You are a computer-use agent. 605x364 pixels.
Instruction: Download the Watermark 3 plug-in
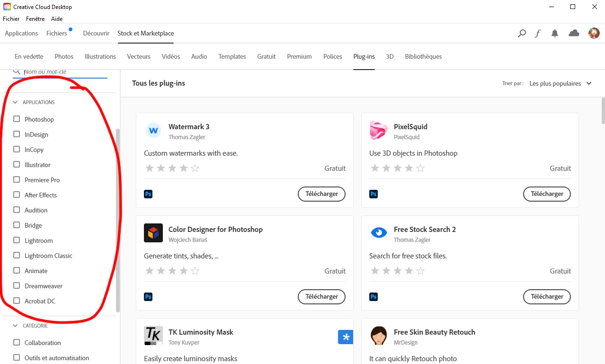(321, 194)
